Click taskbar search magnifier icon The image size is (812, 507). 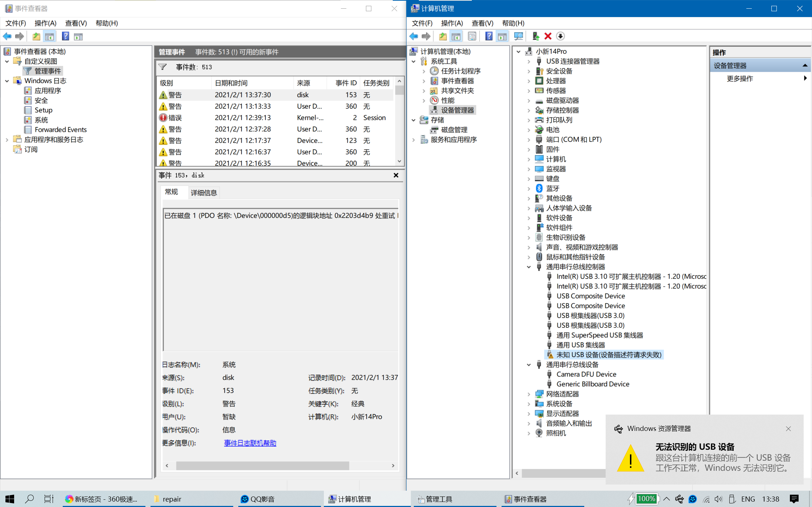pyautogui.click(x=29, y=499)
